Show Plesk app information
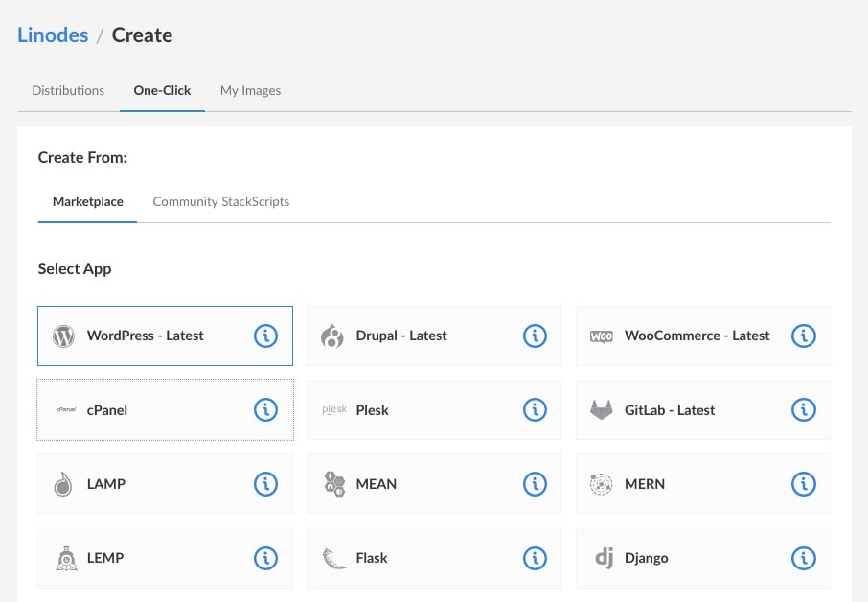 coord(535,410)
